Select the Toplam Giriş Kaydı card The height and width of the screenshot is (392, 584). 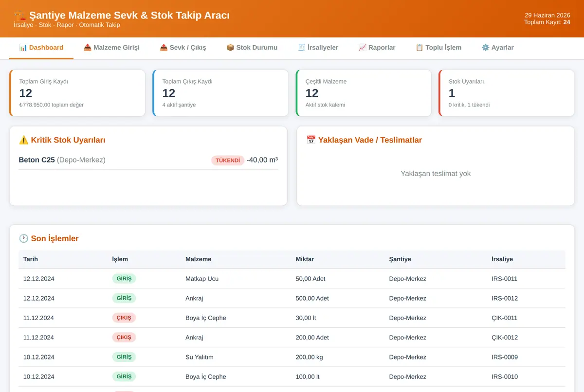(77, 93)
